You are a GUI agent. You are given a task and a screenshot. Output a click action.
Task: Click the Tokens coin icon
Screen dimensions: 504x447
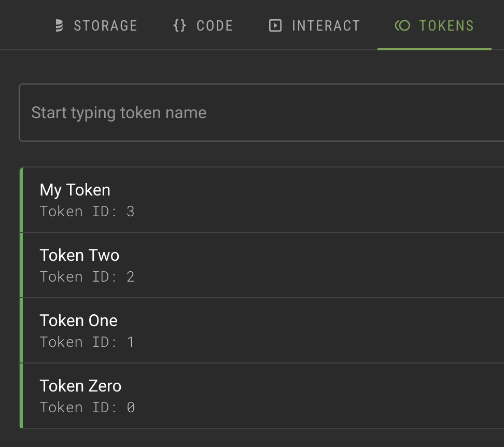coord(402,25)
